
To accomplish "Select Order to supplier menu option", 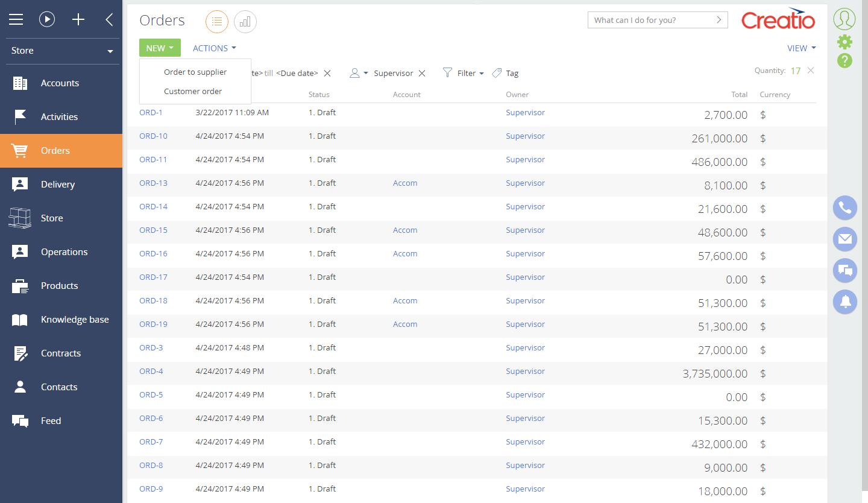I will pyautogui.click(x=195, y=72).
